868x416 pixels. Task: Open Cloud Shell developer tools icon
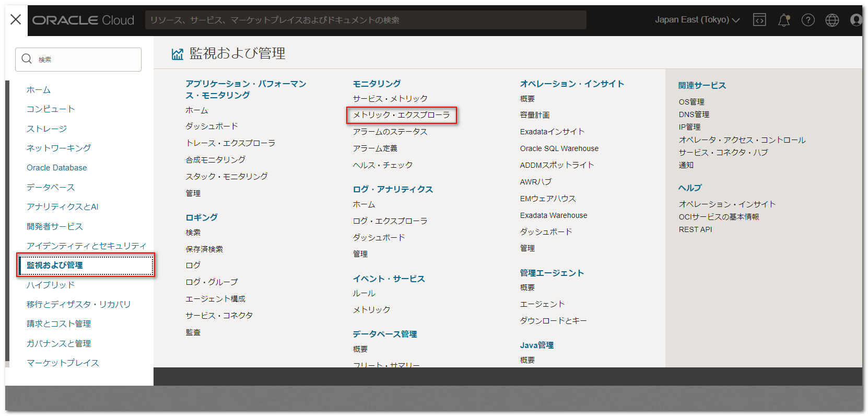[759, 20]
